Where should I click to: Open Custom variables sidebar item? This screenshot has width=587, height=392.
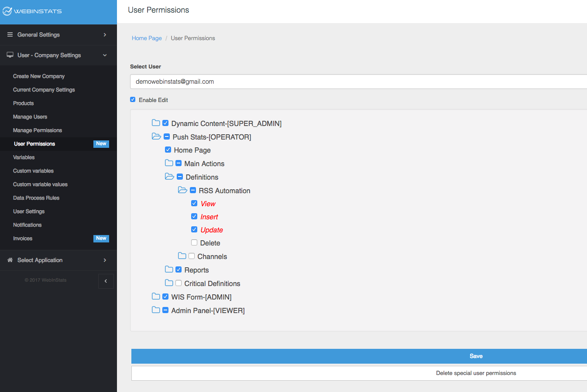pyautogui.click(x=34, y=171)
